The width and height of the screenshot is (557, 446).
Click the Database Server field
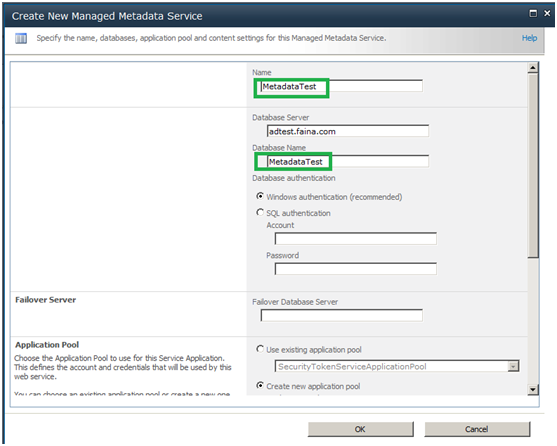pos(348,131)
